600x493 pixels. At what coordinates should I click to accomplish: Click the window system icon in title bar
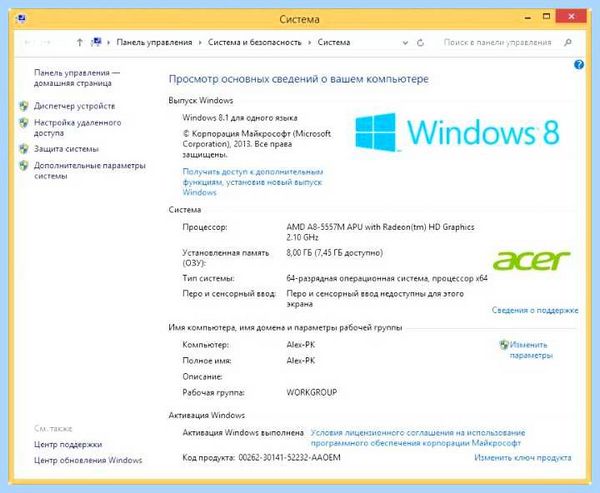pos(21,19)
